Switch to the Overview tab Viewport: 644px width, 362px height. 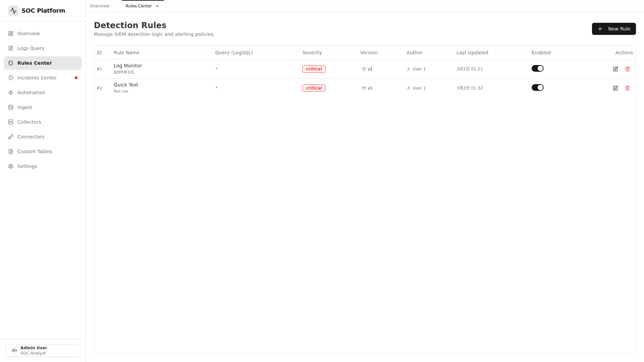(x=100, y=6)
